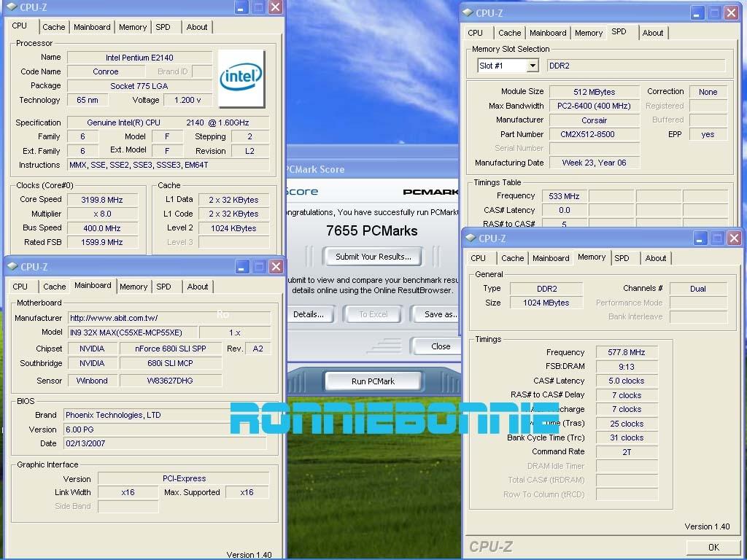Viewport: 747px width, 560px height.
Task: Open Mainboard tab in top-left CPU window
Action: click(92, 27)
